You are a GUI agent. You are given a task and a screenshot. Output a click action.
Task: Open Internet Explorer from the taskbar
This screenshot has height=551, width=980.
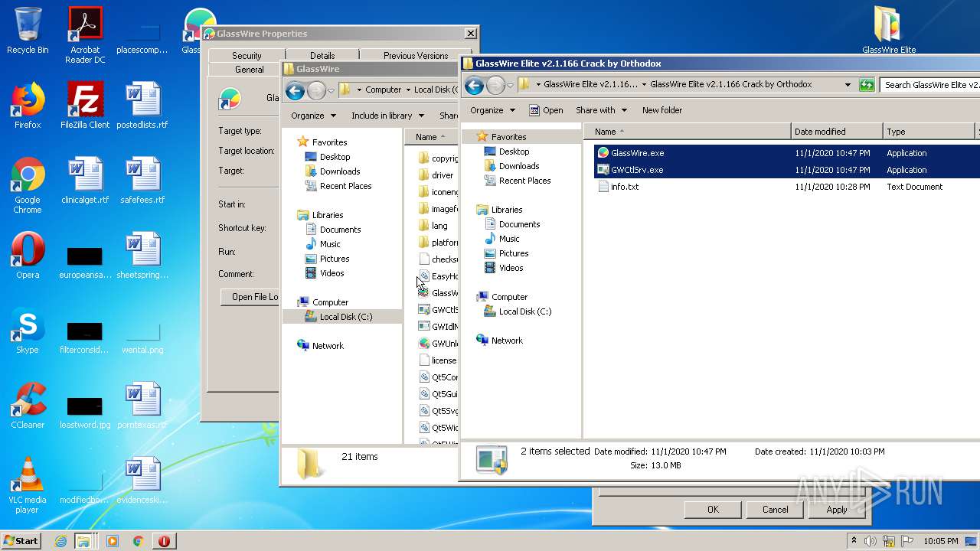[61, 541]
